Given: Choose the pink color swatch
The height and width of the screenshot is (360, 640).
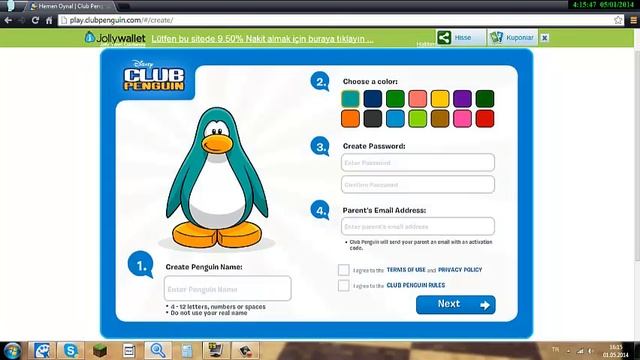Looking at the screenshot, I should 462,119.
